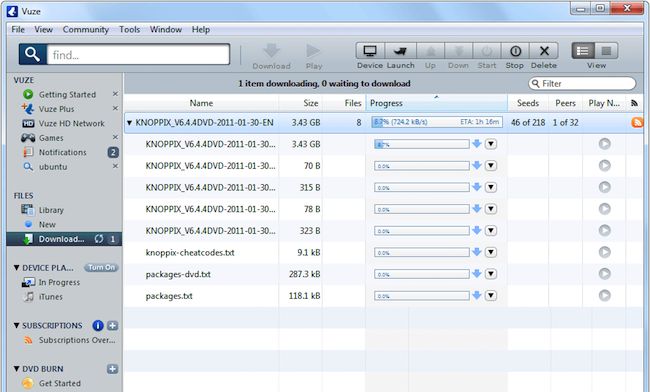Click the DVD Burn plus icon
Viewport: 650px width, 392px height.
pos(112,369)
